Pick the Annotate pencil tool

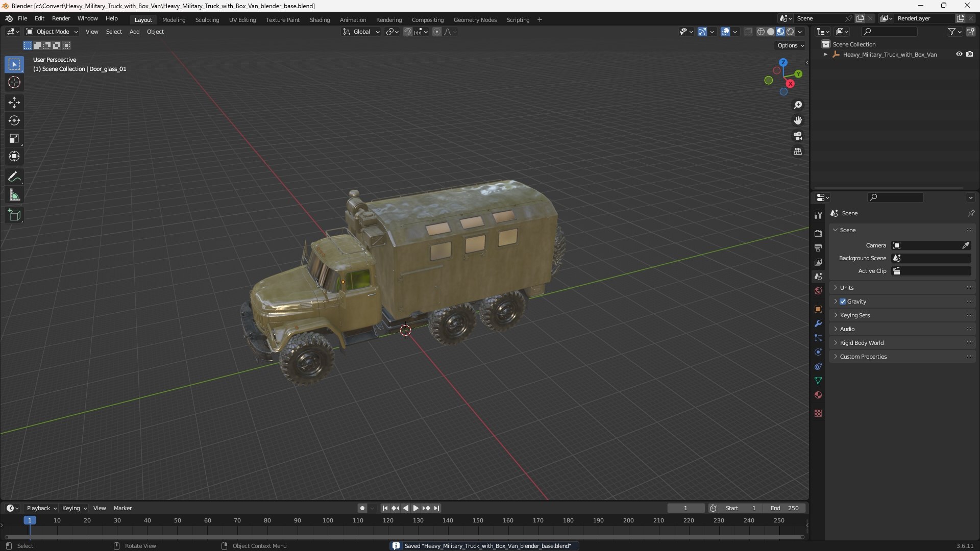14,177
